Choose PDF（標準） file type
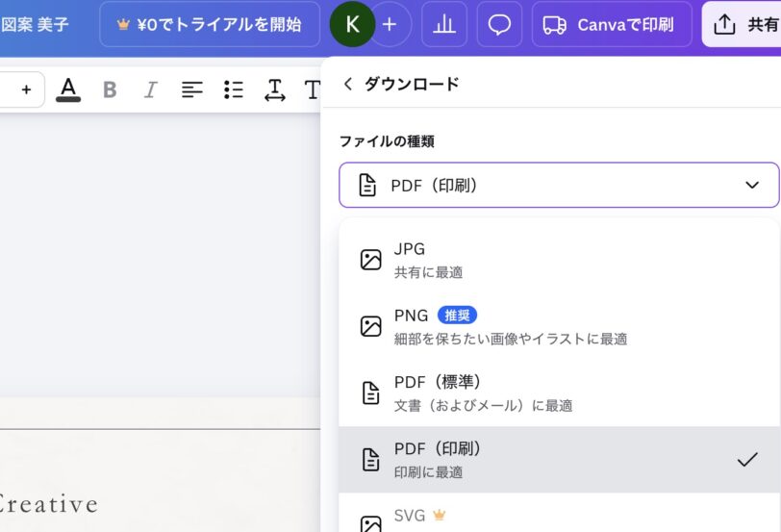 coord(559,393)
